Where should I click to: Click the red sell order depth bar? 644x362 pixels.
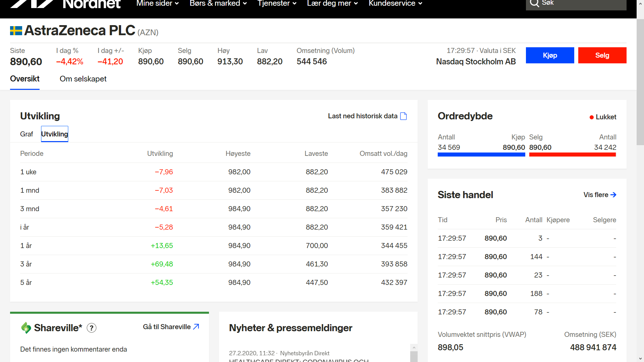tap(573, 155)
